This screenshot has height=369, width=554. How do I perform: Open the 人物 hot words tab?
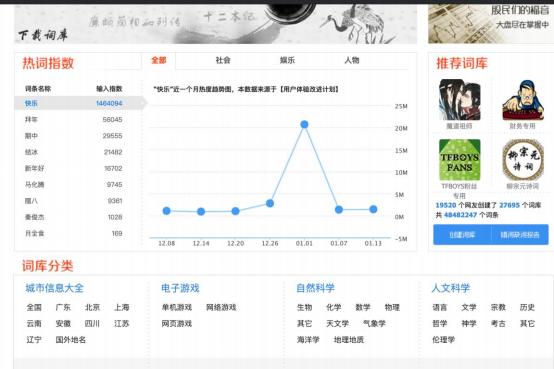(x=352, y=60)
